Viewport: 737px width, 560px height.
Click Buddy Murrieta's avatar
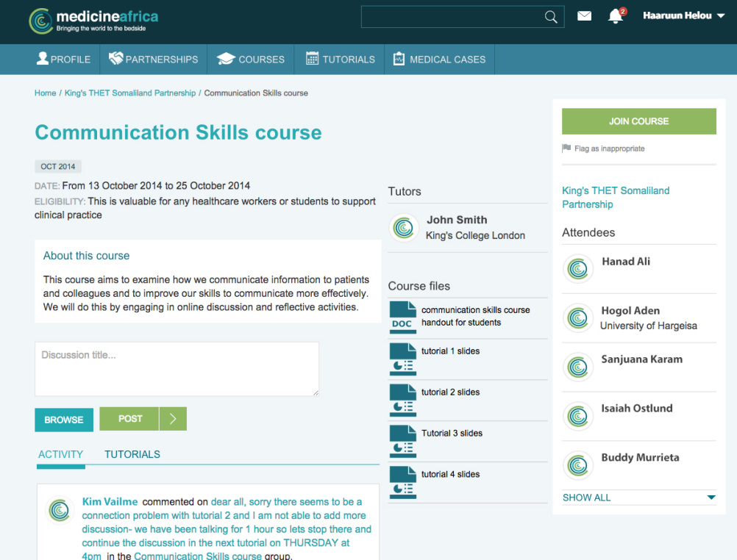577,466
